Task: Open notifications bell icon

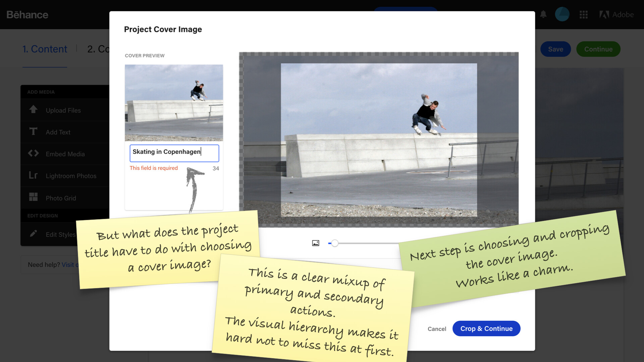Action: tap(543, 14)
